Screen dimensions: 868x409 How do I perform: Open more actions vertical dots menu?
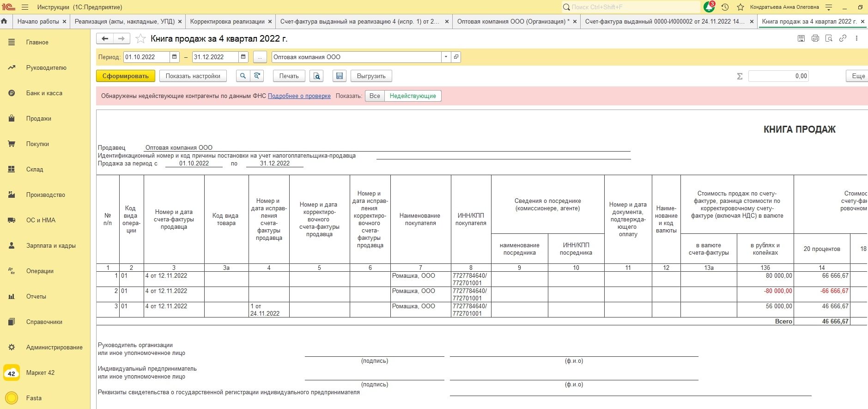856,38
